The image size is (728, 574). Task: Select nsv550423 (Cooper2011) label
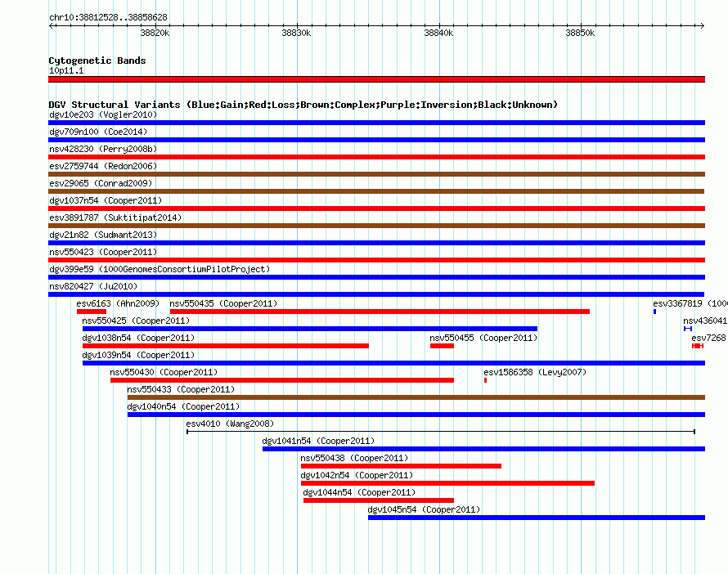click(x=103, y=252)
